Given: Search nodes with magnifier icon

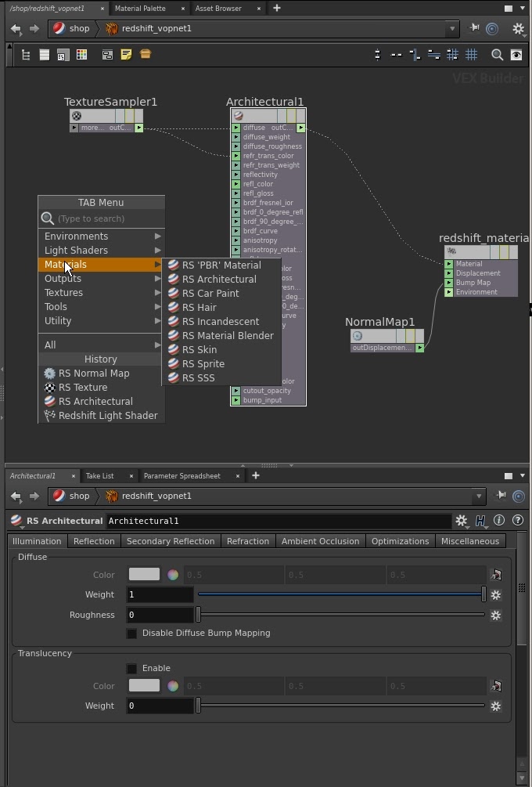Looking at the screenshot, I should (497, 55).
